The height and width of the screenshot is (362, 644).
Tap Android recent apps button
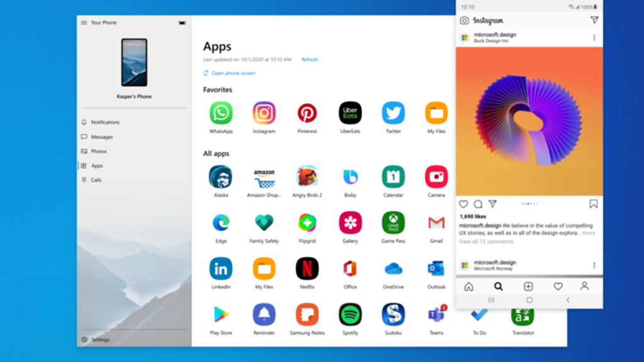[491, 300]
